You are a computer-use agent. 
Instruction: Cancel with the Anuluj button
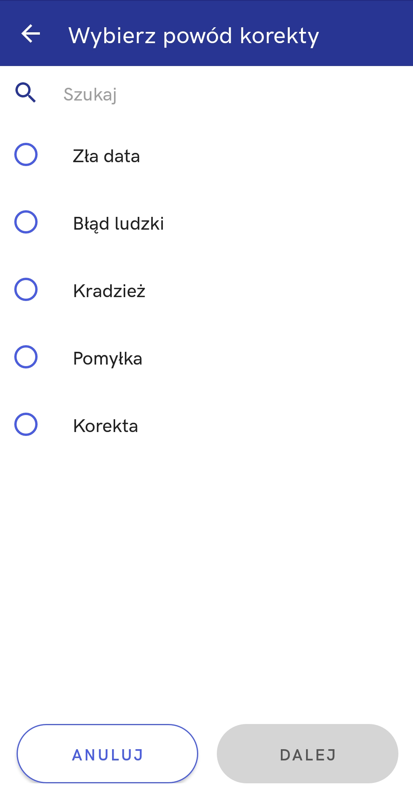click(108, 754)
